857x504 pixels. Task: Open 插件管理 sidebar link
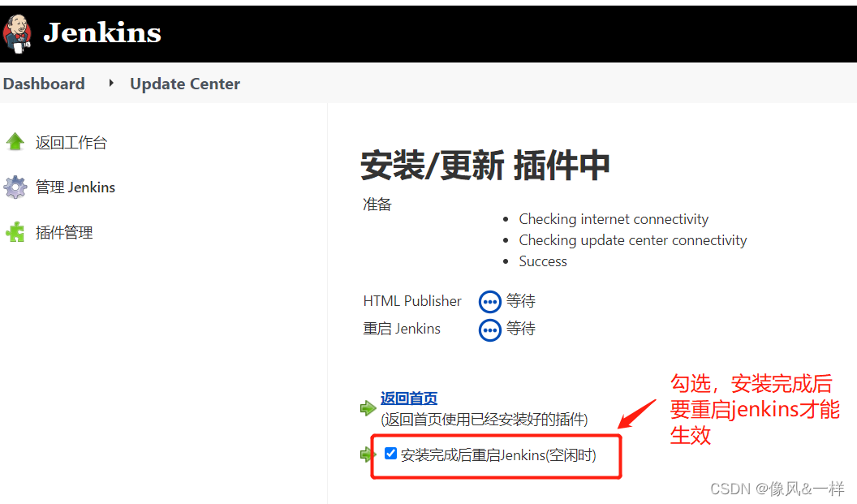tap(64, 232)
